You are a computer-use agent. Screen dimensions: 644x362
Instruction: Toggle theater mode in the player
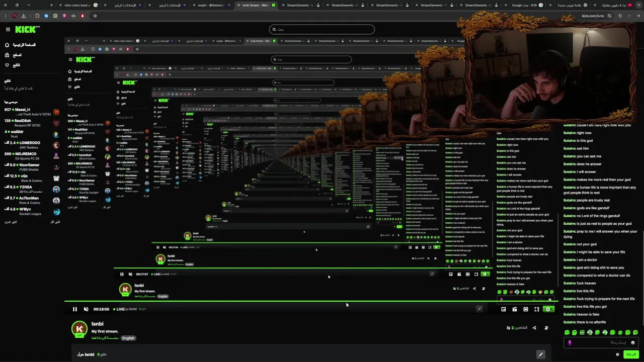click(x=526, y=309)
